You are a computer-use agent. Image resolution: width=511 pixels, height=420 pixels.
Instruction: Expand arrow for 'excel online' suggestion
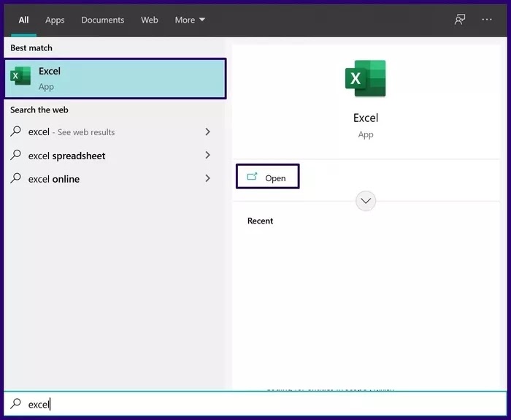207,178
